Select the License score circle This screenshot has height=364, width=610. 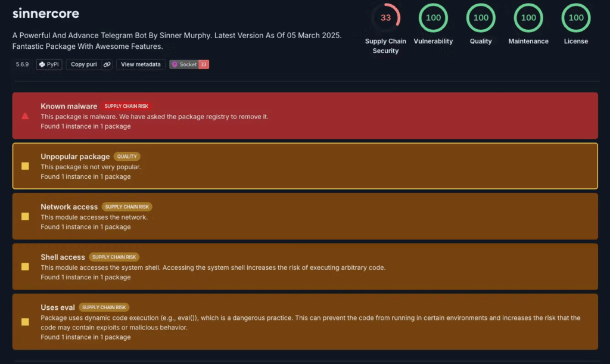pos(576,17)
